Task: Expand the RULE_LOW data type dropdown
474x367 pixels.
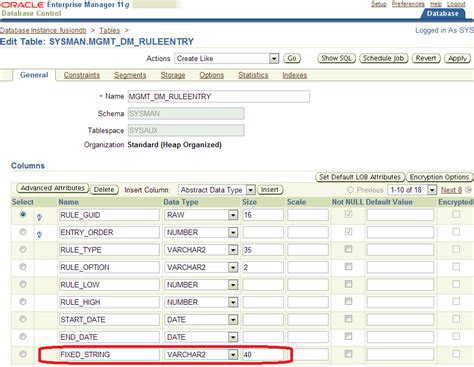Action: point(233,285)
